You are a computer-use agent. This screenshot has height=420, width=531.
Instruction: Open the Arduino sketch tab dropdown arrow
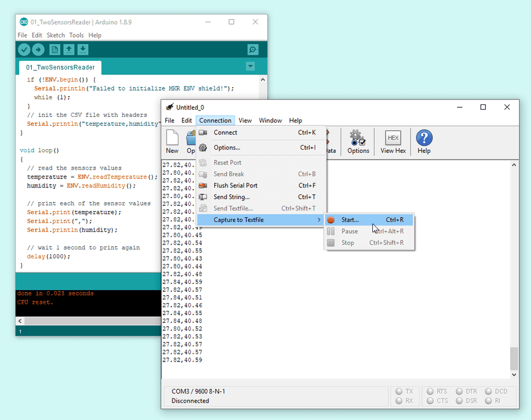tap(250, 66)
